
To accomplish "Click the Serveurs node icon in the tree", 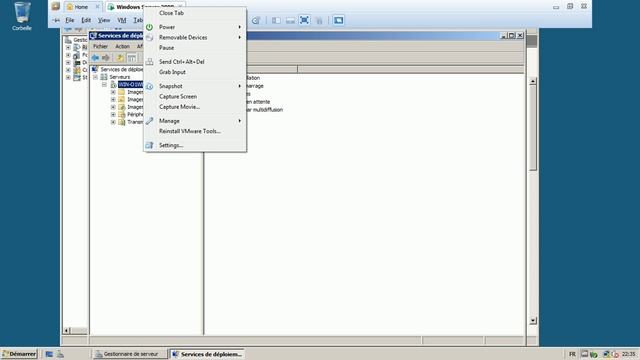I will click(104, 77).
